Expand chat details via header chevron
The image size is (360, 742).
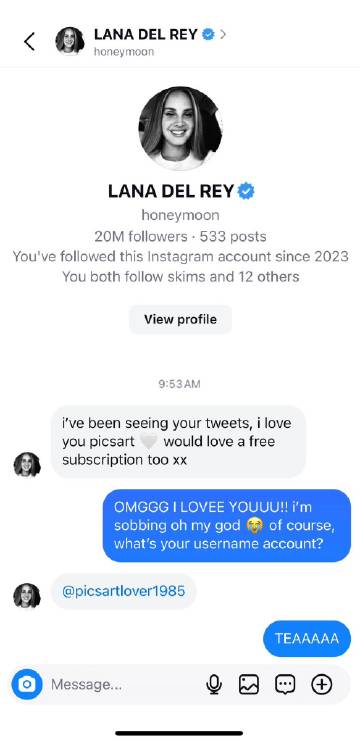[x=223, y=35]
